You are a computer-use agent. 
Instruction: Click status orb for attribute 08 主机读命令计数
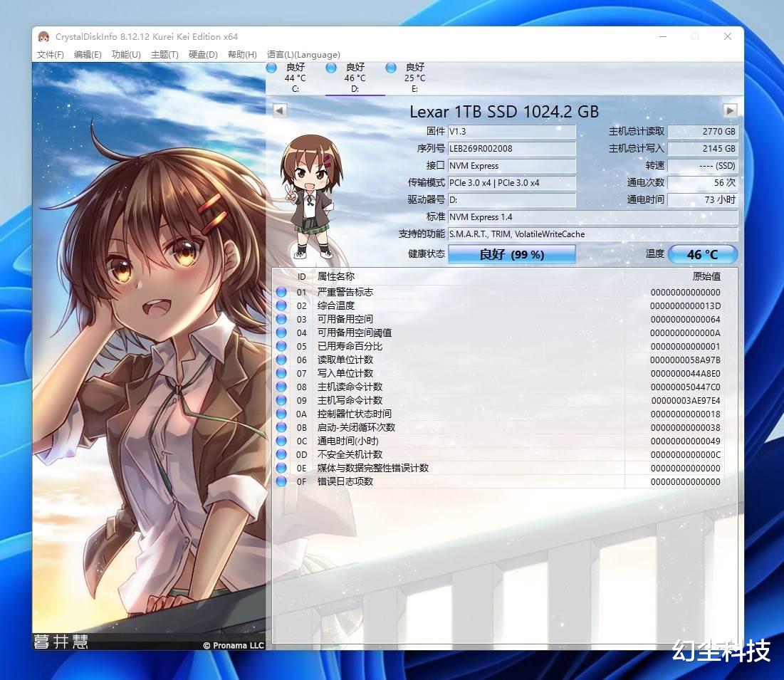281,387
